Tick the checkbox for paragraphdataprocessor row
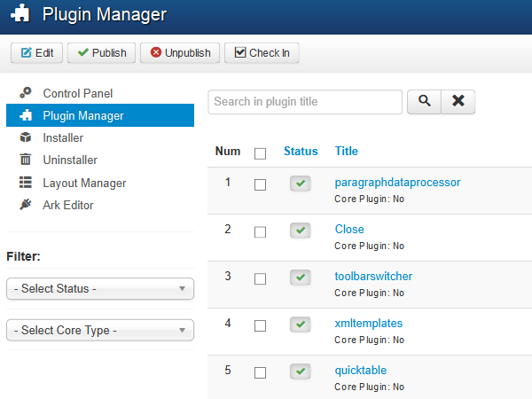This screenshot has height=399, width=532. click(x=260, y=184)
